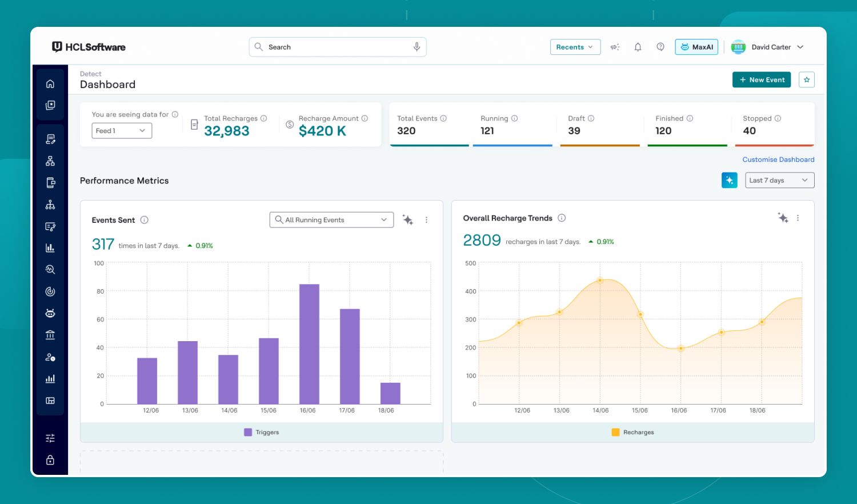Select the Stopped 40 stat card
Image resolution: width=857 pixels, height=504 pixels.
point(775,125)
